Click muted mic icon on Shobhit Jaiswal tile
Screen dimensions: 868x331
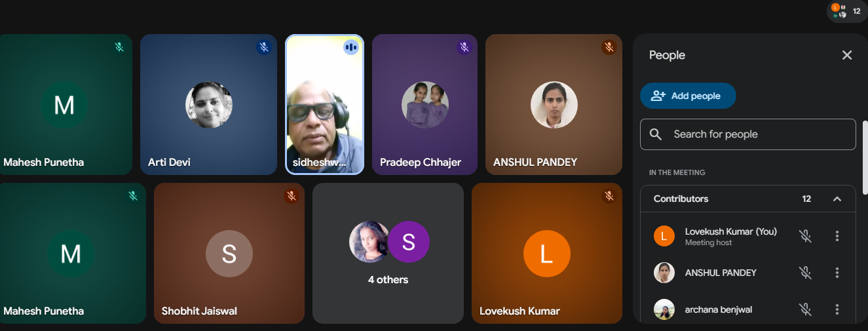click(x=292, y=196)
